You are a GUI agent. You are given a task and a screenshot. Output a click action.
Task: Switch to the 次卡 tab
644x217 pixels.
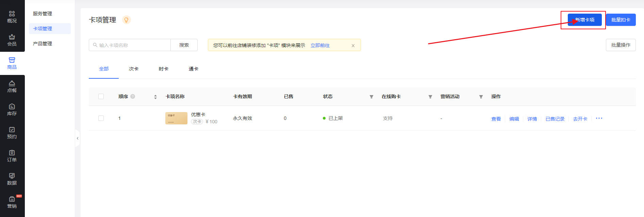pyautogui.click(x=134, y=69)
